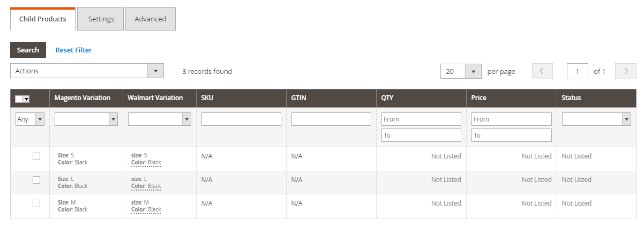Click the QTY From input field
The width and height of the screenshot is (644, 227).
(x=421, y=119)
